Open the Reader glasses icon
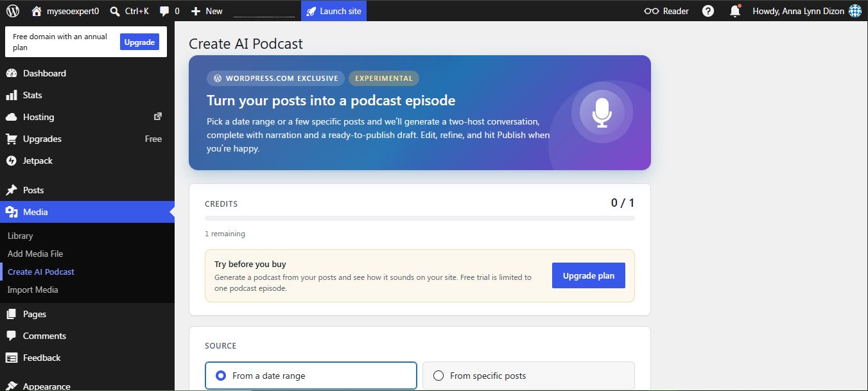868x391 pixels. tap(651, 11)
